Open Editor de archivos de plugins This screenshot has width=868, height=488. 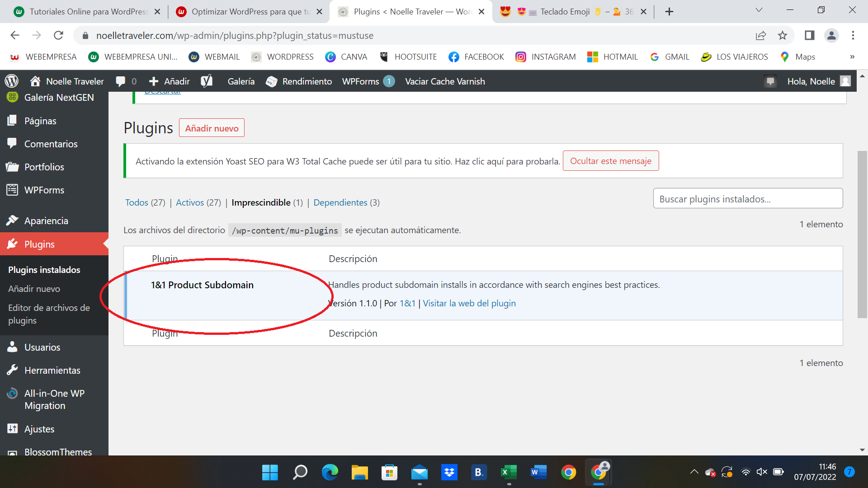tap(49, 314)
